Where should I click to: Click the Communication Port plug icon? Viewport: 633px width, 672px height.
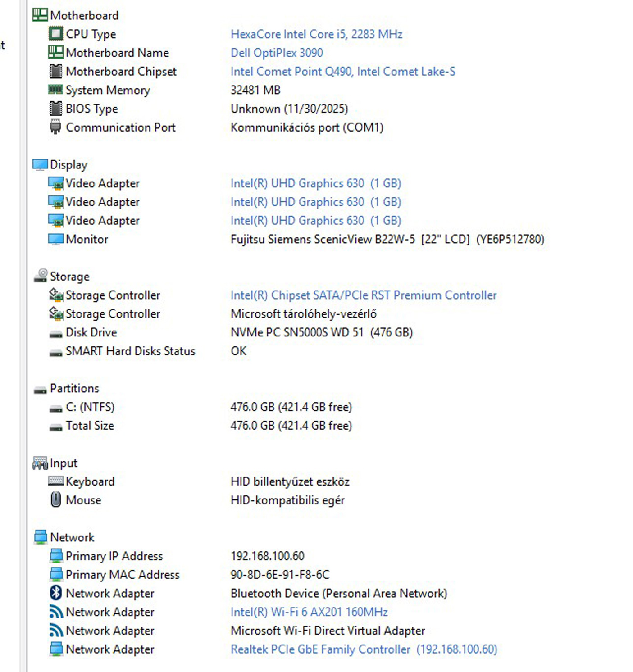click(55, 127)
